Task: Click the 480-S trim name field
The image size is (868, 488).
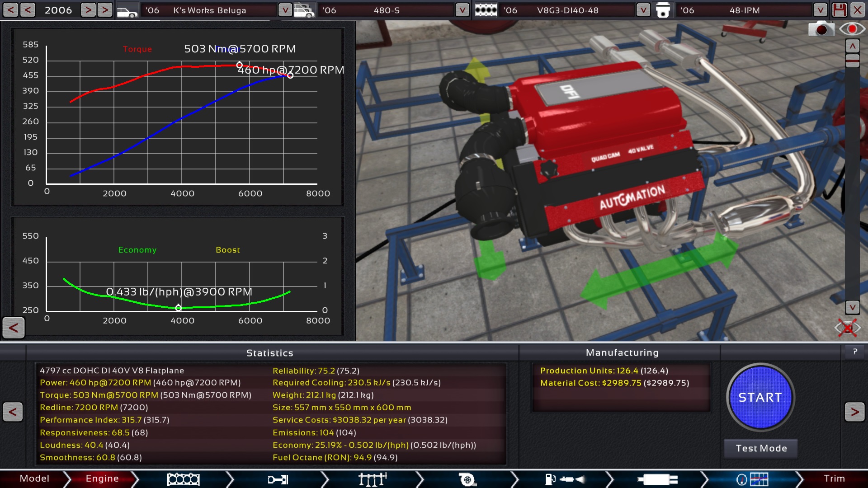Action: pos(387,10)
